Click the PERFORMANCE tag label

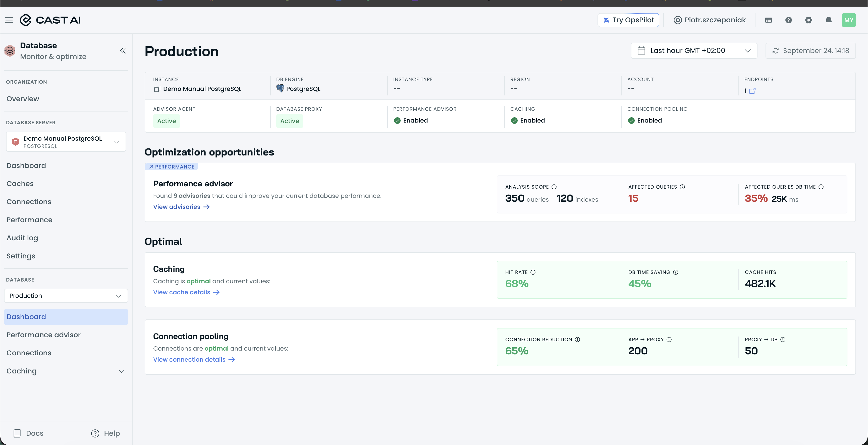coord(172,167)
